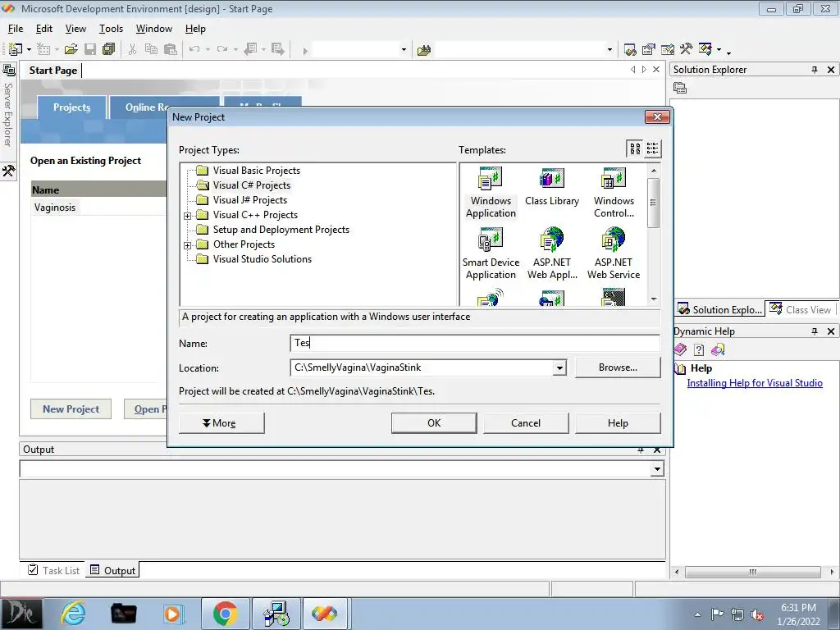Open the Edit menu
The height and width of the screenshot is (630, 840).
point(44,29)
